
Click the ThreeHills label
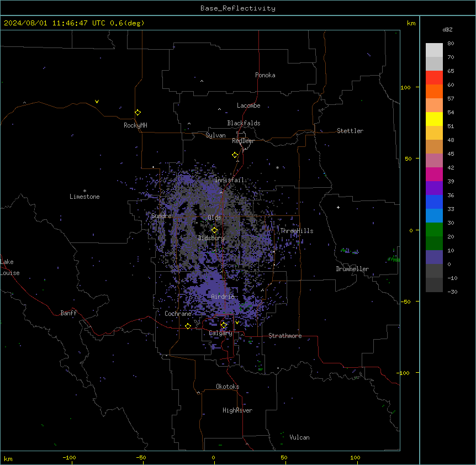(297, 231)
